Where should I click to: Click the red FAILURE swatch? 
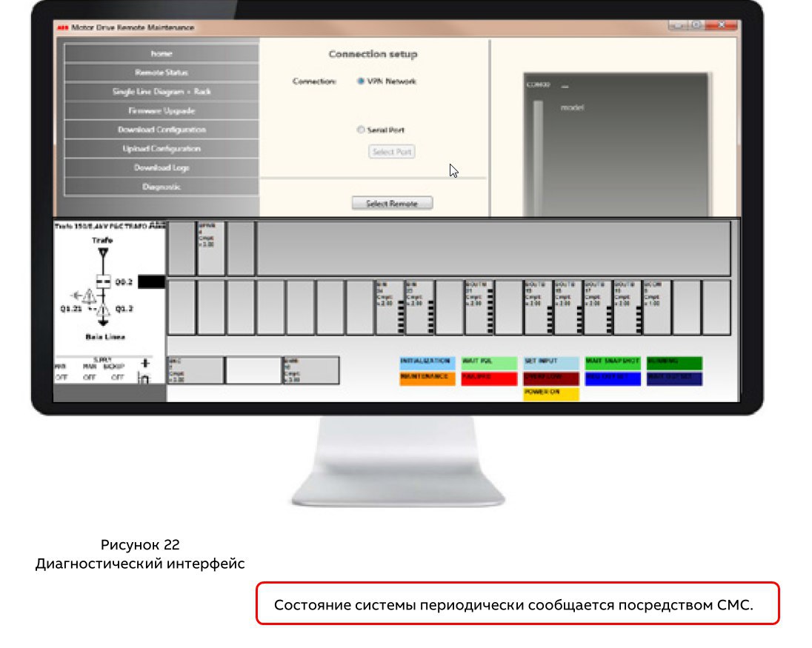[489, 378]
